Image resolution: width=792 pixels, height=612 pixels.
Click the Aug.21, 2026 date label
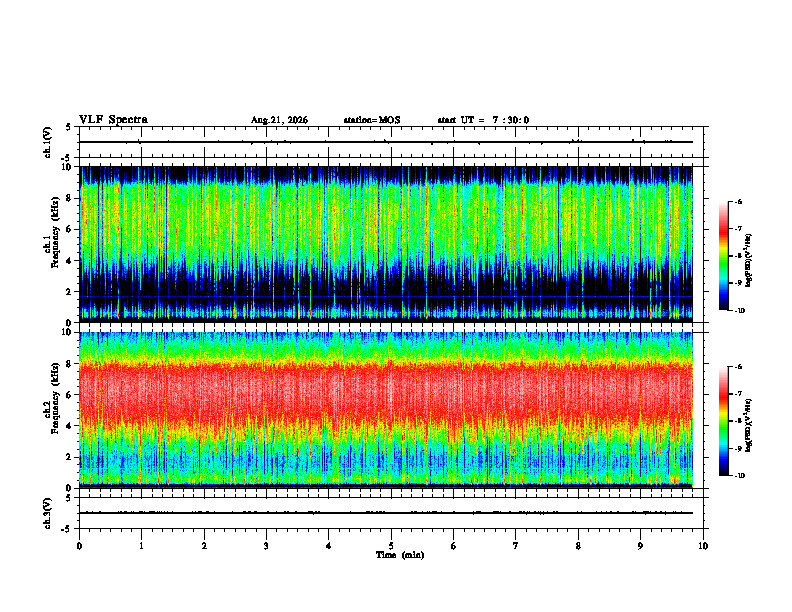point(279,120)
